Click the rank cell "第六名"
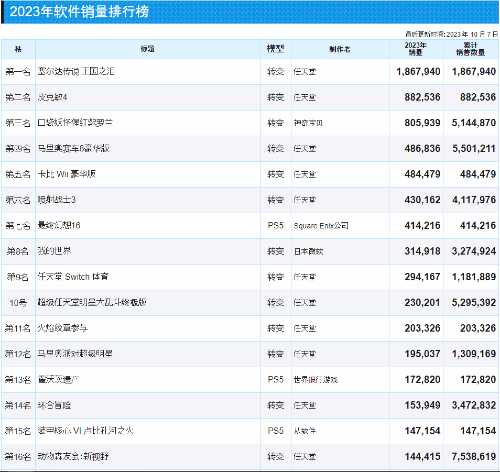Screen dimensions: 500x472 pos(18,200)
